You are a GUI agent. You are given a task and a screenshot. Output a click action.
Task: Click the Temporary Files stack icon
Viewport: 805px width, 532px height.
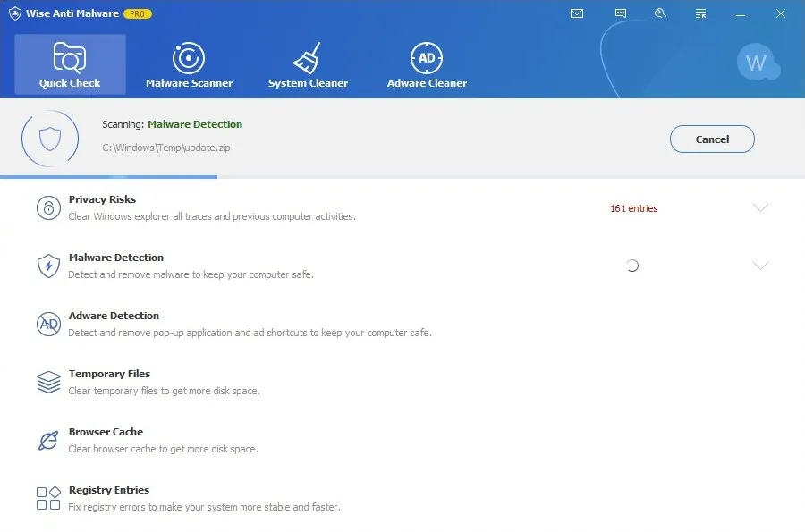(x=48, y=382)
